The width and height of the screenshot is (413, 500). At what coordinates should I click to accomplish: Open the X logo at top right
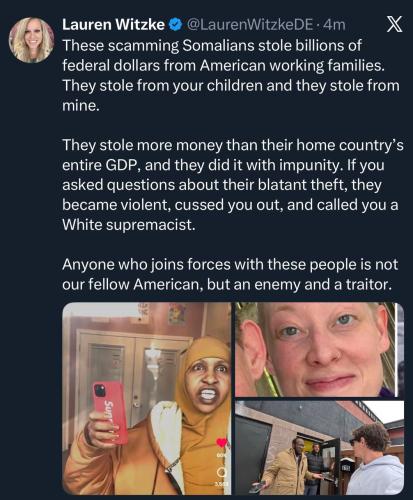pyautogui.click(x=394, y=24)
